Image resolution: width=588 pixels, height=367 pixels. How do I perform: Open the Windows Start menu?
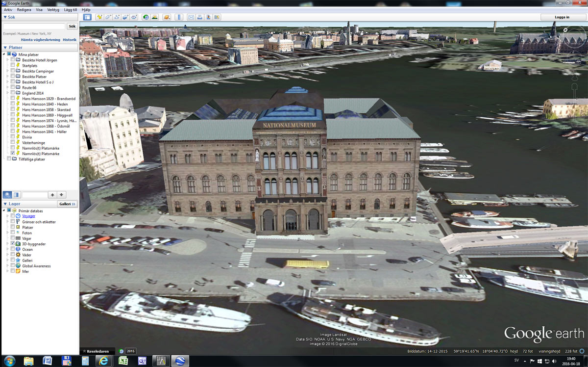pos(9,361)
